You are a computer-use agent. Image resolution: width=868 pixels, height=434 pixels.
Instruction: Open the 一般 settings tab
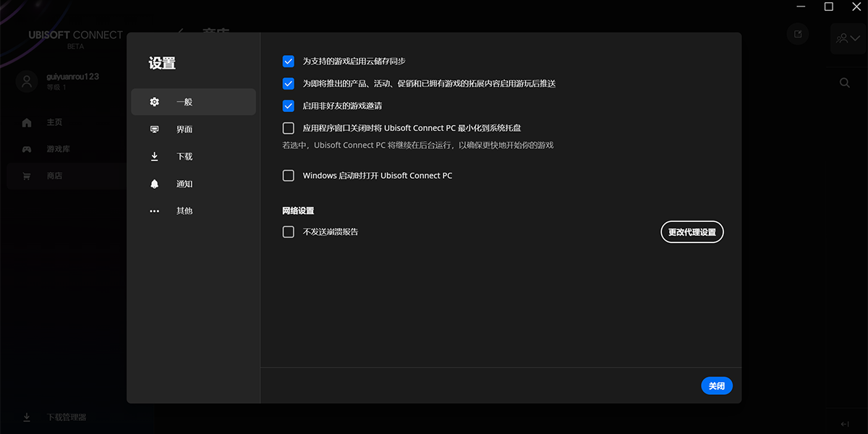[x=193, y=102]
